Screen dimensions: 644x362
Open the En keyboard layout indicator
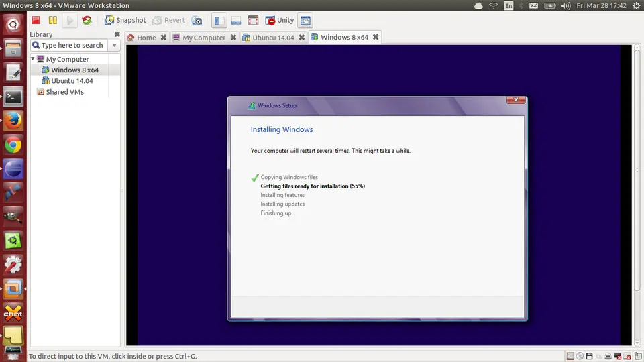click(508, 6)
